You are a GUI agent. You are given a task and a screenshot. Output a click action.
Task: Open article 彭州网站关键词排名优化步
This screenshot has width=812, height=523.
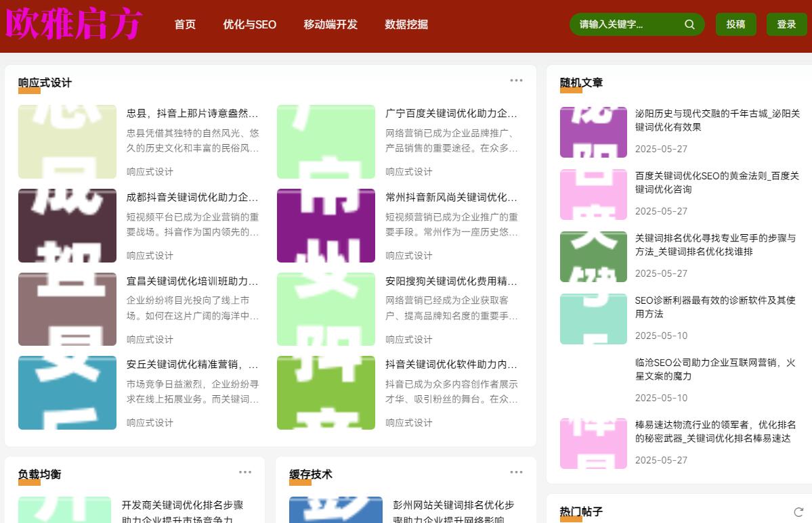454,511
